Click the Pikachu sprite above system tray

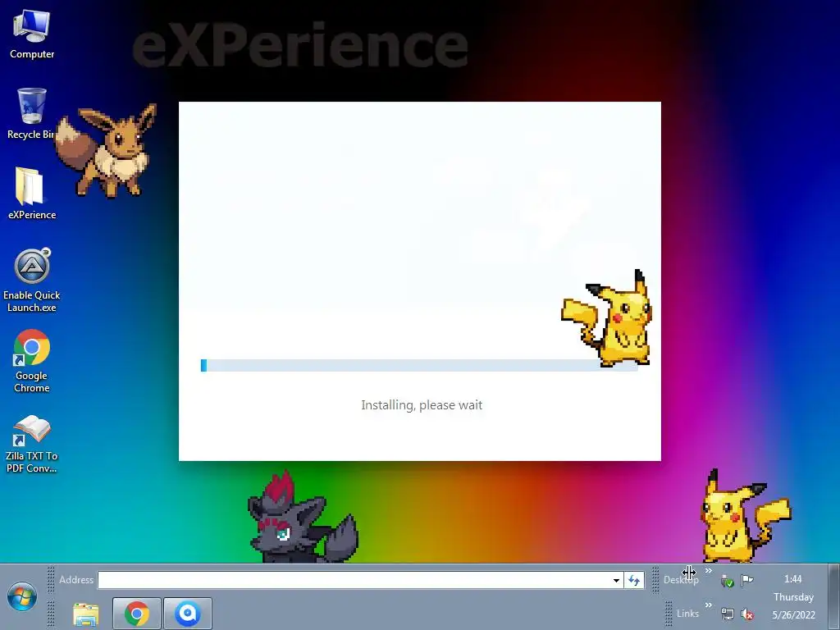745,517
